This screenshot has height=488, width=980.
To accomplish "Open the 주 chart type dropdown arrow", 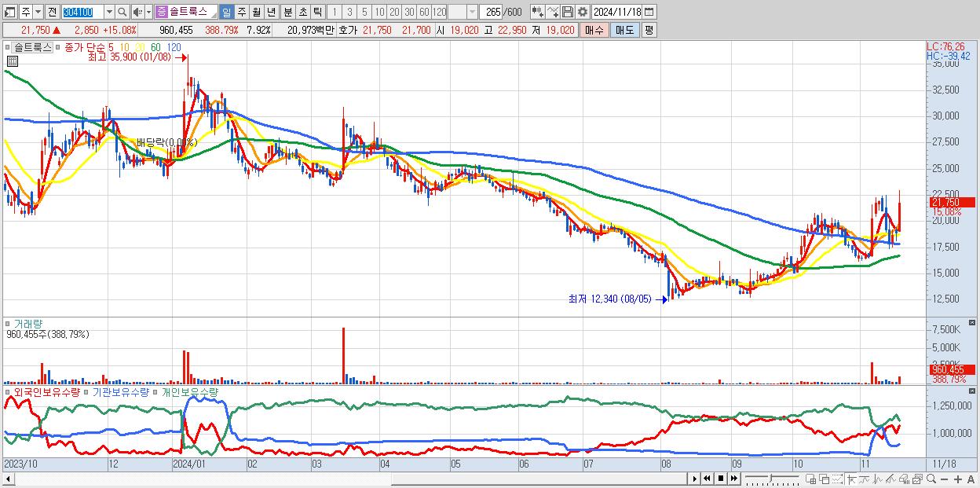I will [x=38, y=12].
